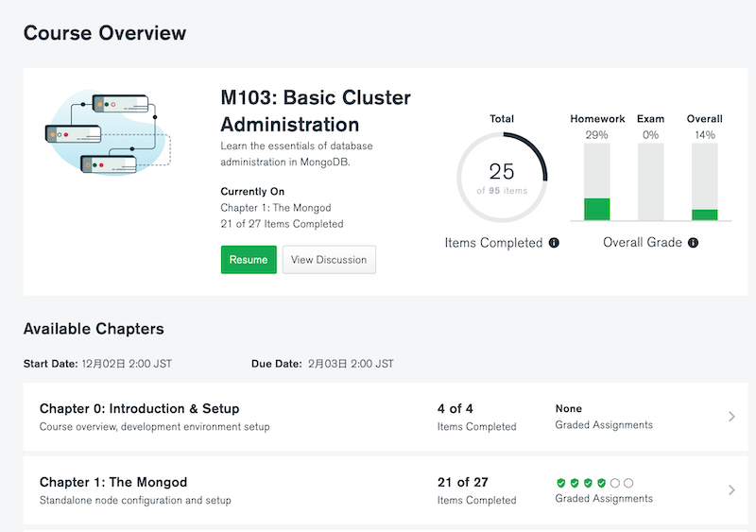Open Chapter 0: Introduction & Setup
This screenshot has height=532, width=756.
coord(139,408)
